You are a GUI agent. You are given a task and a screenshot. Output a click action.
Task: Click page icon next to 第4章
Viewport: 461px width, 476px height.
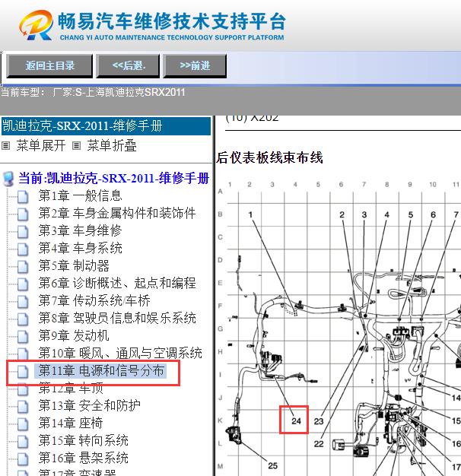[x=23, y=249]
